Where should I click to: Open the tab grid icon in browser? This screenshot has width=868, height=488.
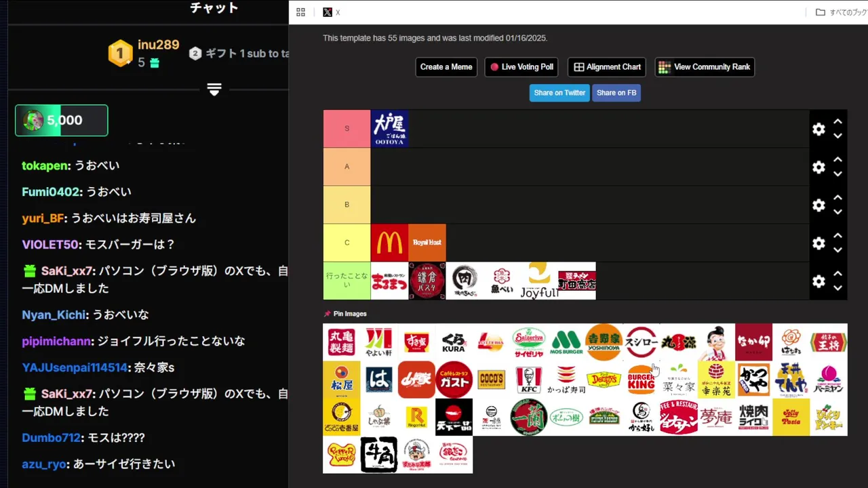point(300,12)
